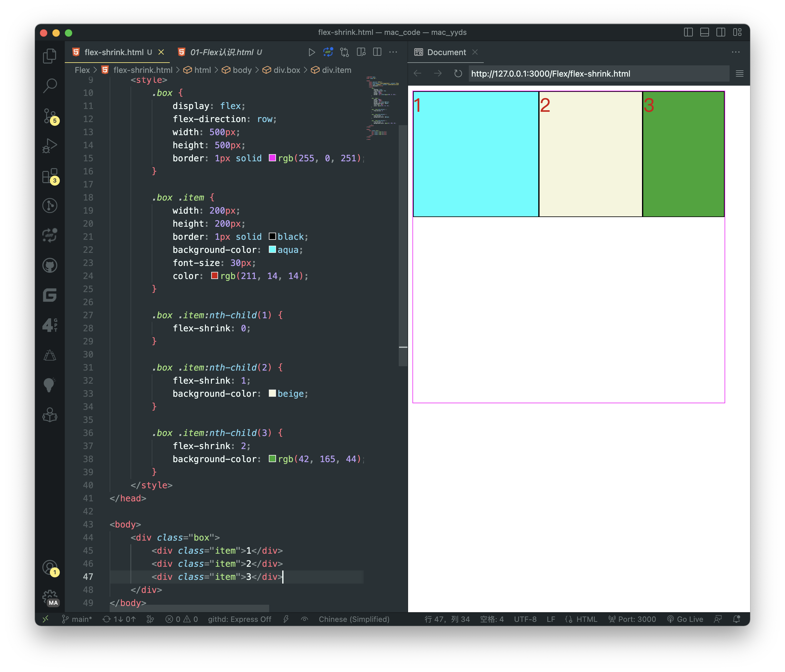The height and width of the screenshot is (672, 785).
Task: Open the remote window indicator in the status bar
Action: point(45,619)
